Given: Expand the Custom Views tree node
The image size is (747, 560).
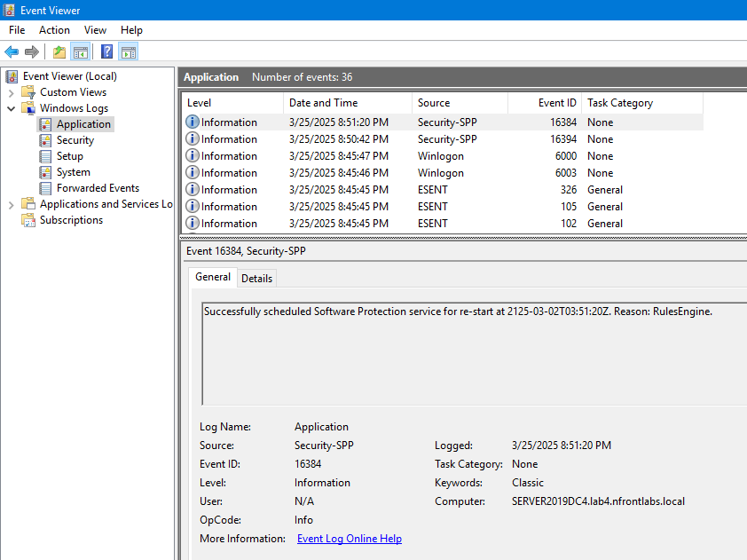Looking at the screenshot, I should pyautogui.click(x=12, y=92).
